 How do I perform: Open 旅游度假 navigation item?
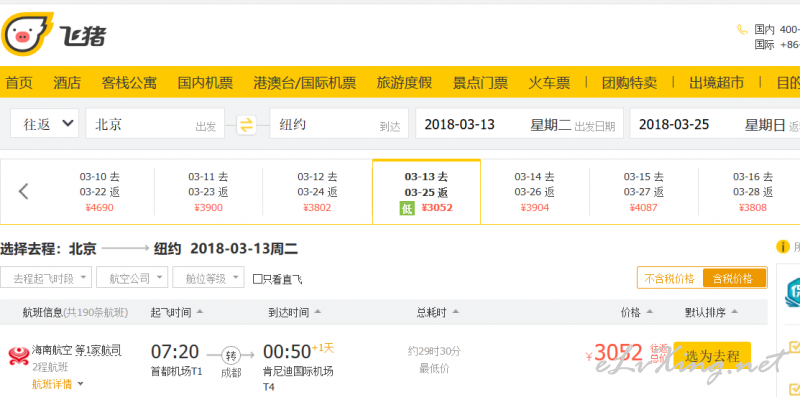(x=404, y=83)
